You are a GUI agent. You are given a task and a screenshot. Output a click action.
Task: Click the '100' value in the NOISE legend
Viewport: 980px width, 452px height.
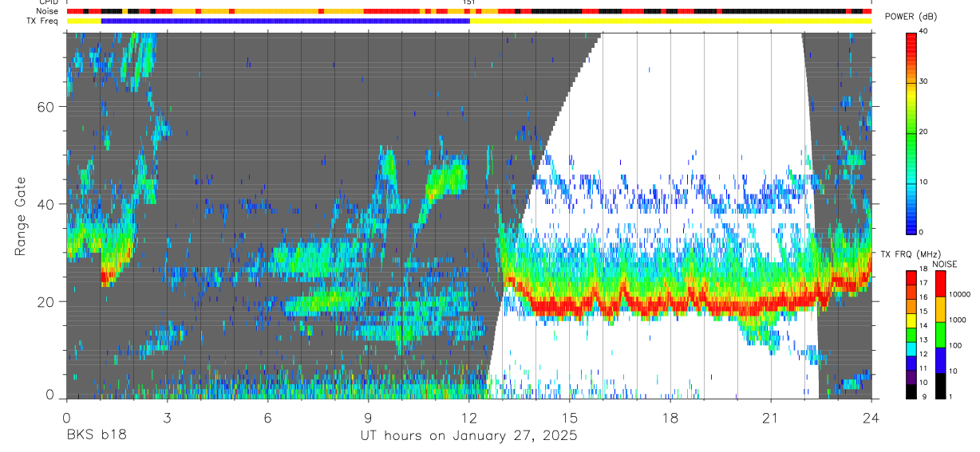[955, 345]
